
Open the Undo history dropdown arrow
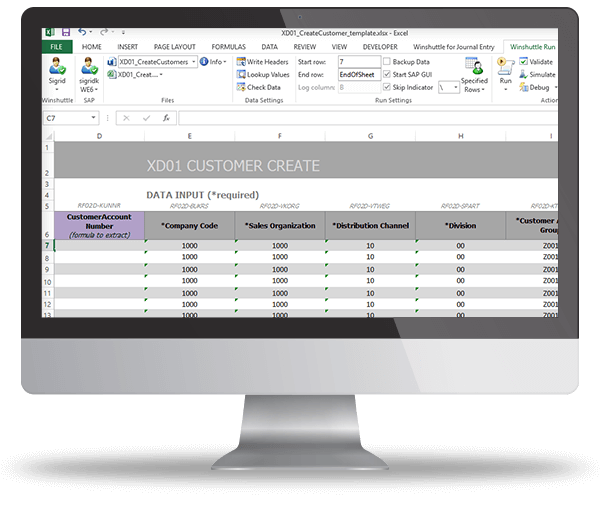[91, 32]
